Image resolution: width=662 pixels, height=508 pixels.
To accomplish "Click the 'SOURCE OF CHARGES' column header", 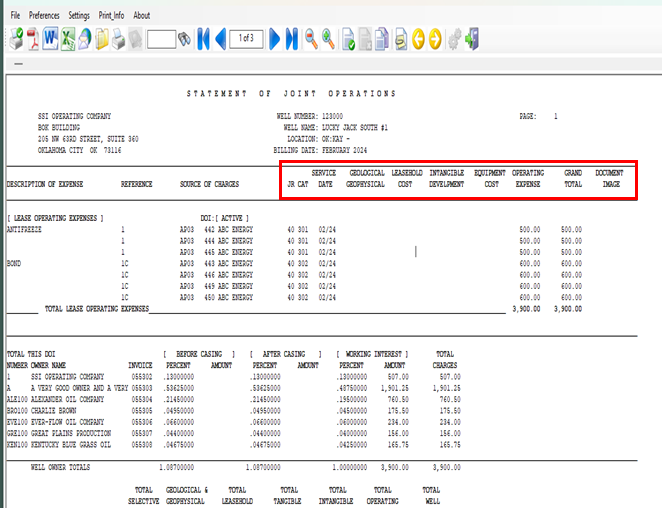I will 209,184.
